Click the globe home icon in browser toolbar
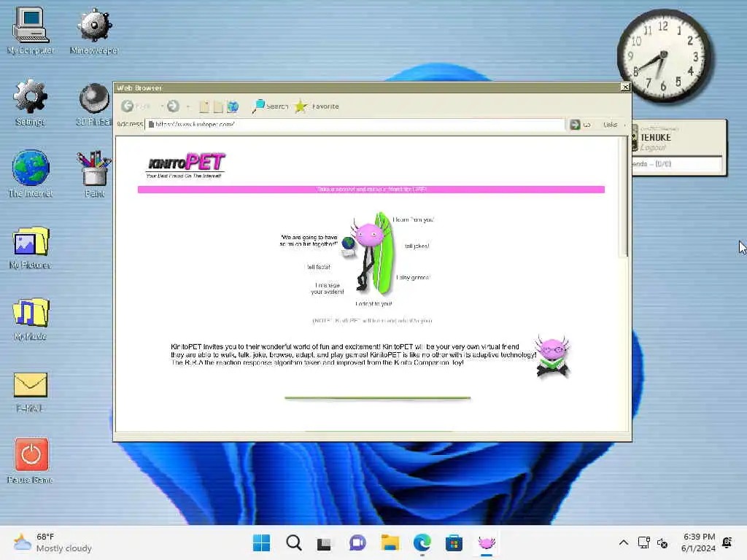Image resolution: width=747 pixels, height=560 pixels. [233, 106]
